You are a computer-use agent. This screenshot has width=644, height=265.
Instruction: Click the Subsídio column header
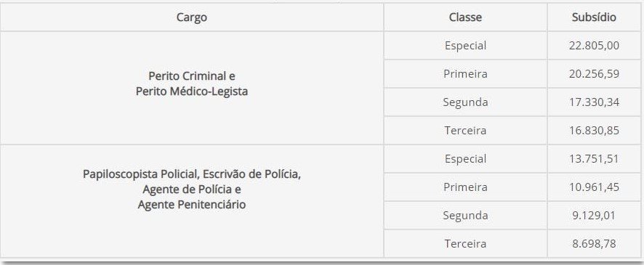click(x=594, y=17)
